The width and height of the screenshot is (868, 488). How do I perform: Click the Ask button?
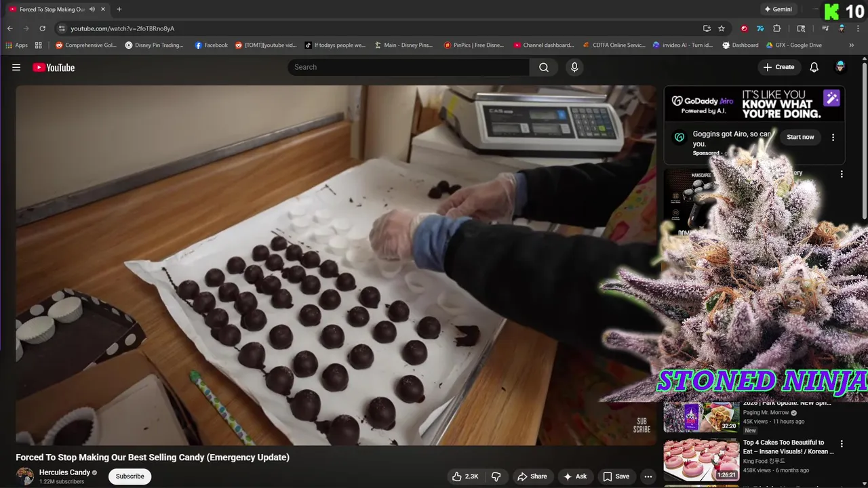[575, 476]
